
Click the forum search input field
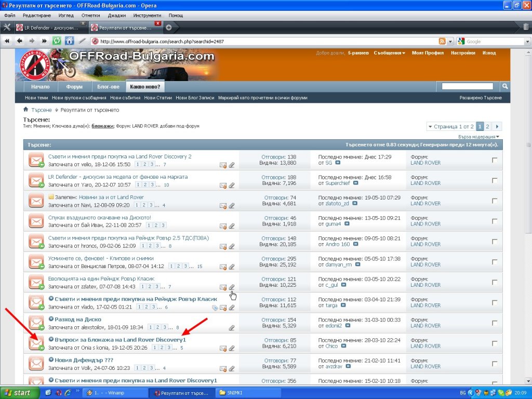click(x=467, y=86)
